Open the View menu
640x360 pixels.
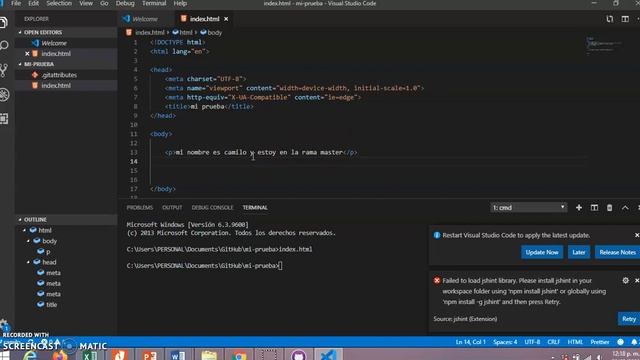(86, 3)
